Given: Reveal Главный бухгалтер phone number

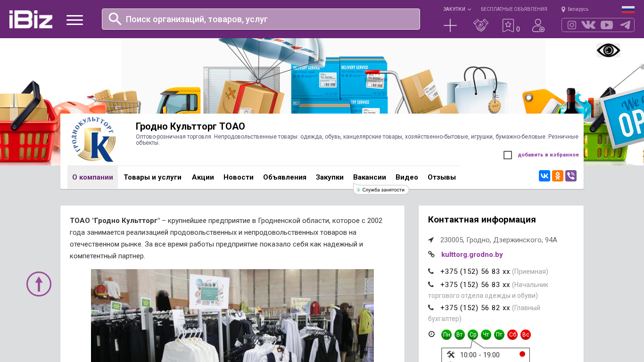Looking at the screenshot, I should (x=475, y=308).
